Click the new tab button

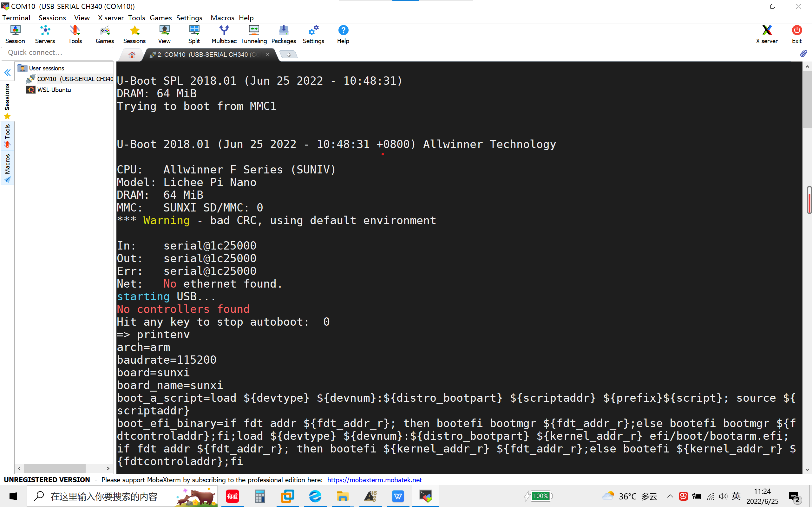pyautogui.click(x=288, y=55)
